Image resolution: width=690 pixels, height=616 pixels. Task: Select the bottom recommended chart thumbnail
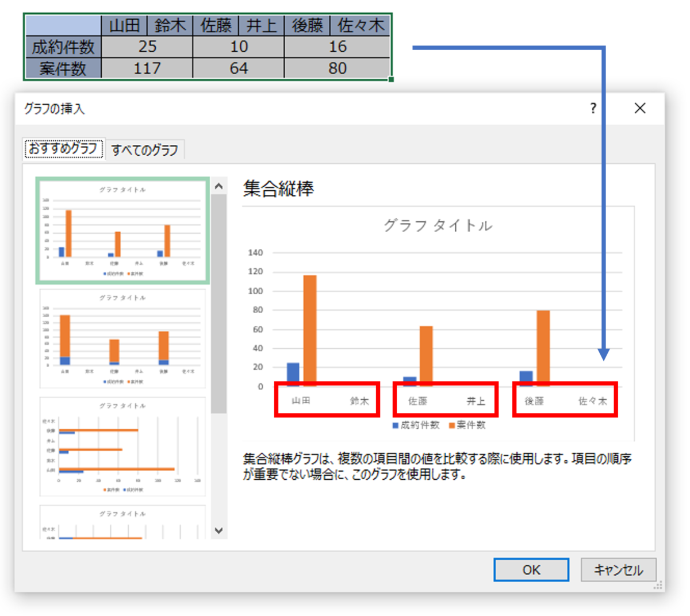122,524
